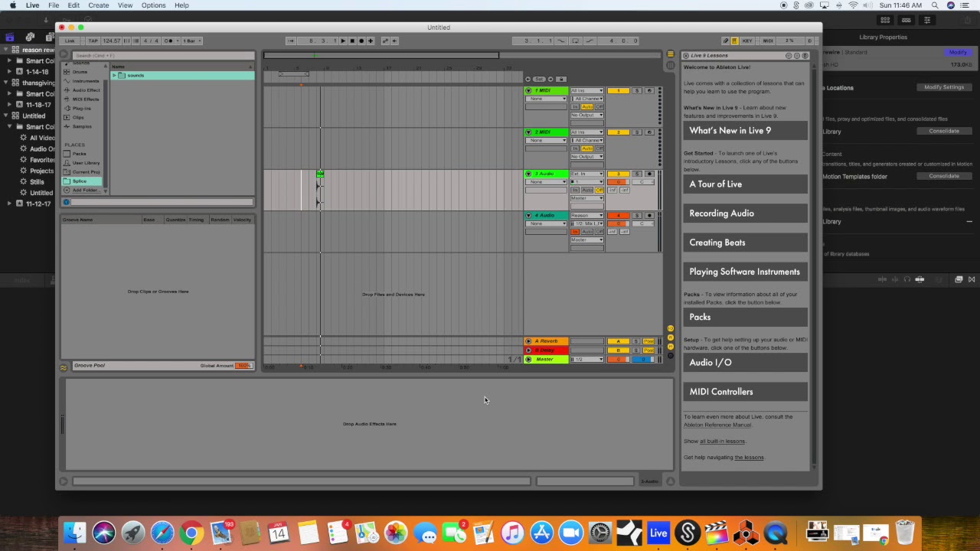The height and width of the screenshot is (551, 980).
Task: Click the Stop button in transport
Action: (352, 41)
